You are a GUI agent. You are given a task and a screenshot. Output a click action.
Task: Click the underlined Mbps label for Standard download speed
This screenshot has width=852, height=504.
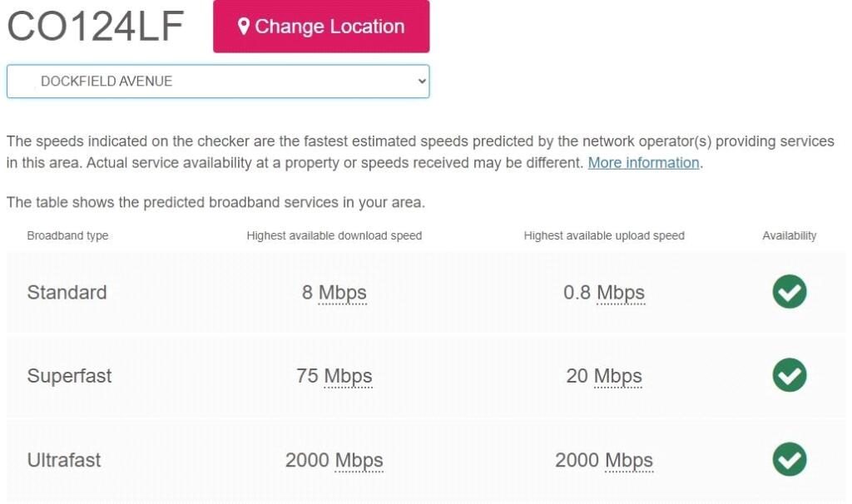343,292
